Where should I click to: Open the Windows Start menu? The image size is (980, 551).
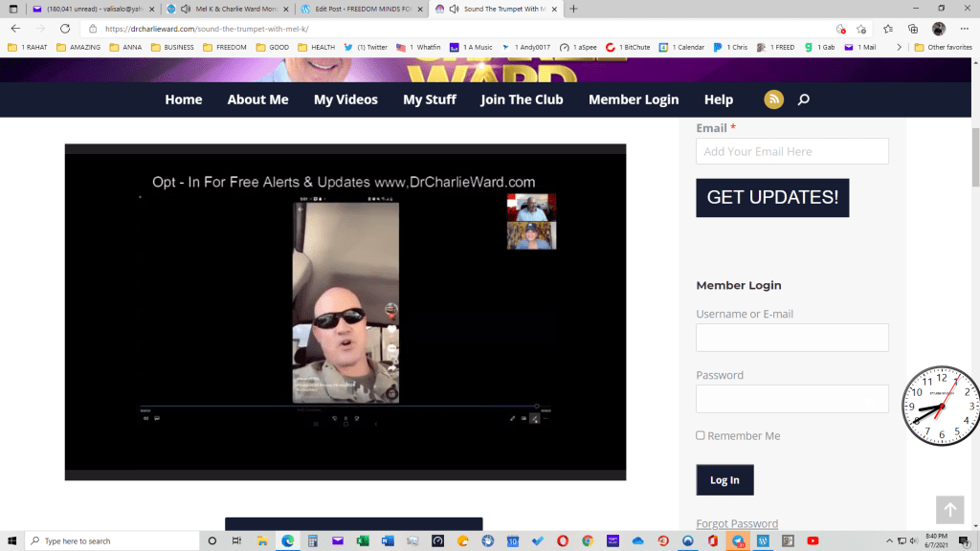[x=11, y=540]
